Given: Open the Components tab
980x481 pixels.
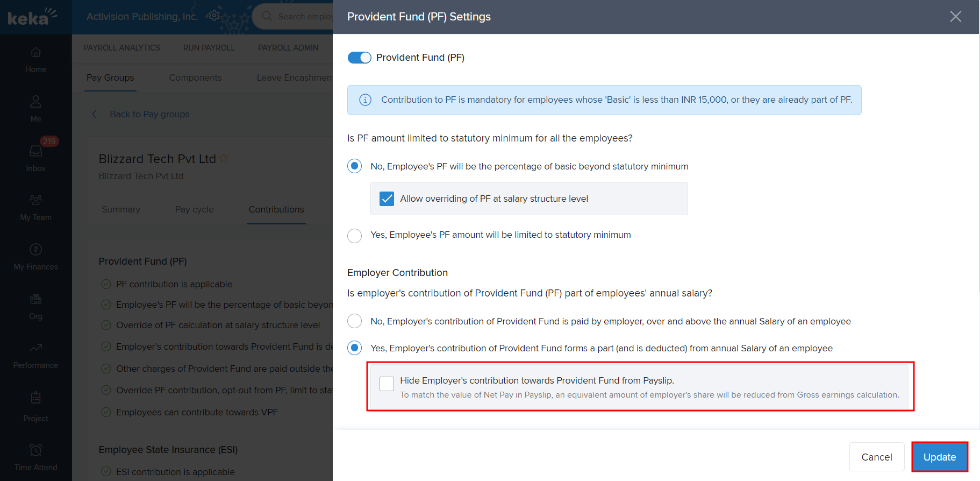Looking at the screenshot, I should click(x=195, y=77).
